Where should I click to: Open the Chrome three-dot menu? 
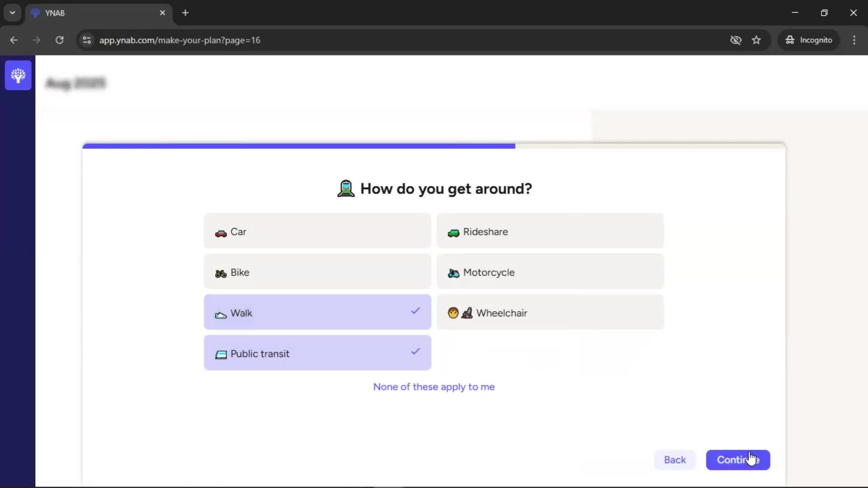pyautogui.click(x=854, y=40)
